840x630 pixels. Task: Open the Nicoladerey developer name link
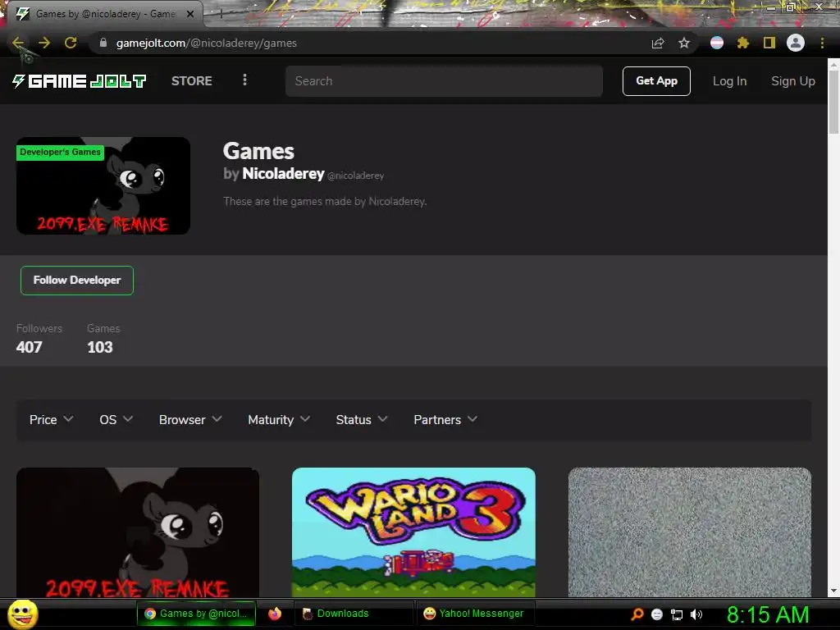[x=283, y=174]
